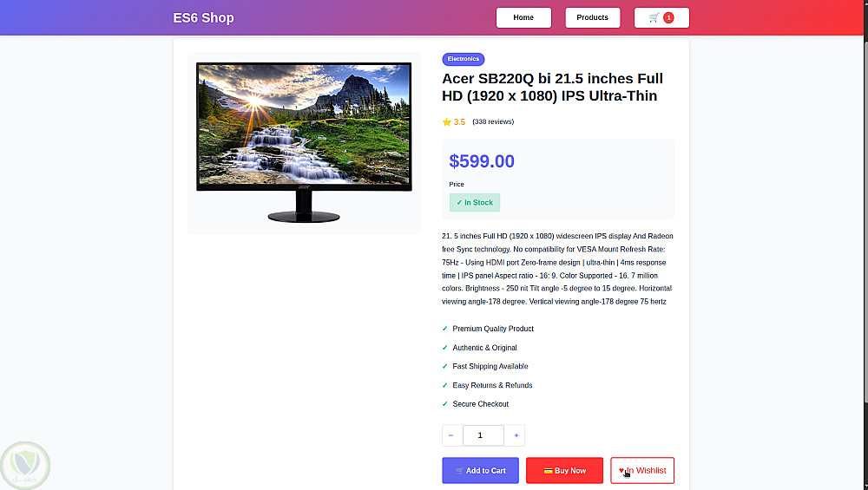Click checkmark beside Premium Quality Product

tap(444, 329)
